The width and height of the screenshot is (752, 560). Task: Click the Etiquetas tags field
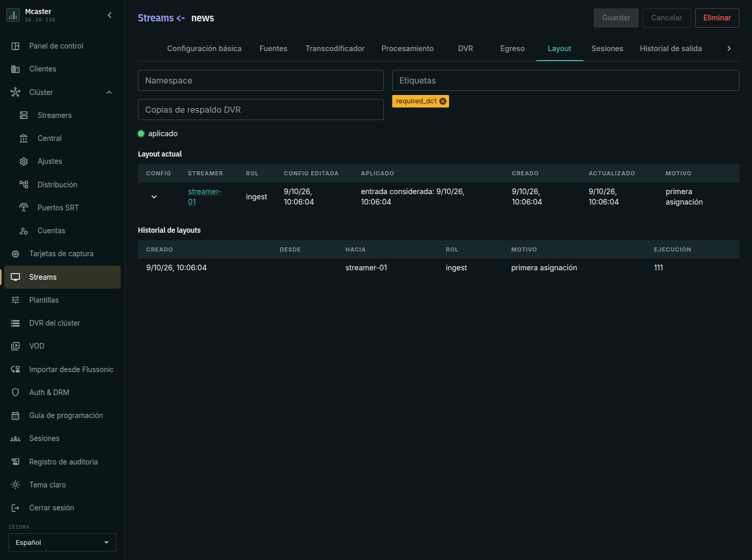(566, 80)
